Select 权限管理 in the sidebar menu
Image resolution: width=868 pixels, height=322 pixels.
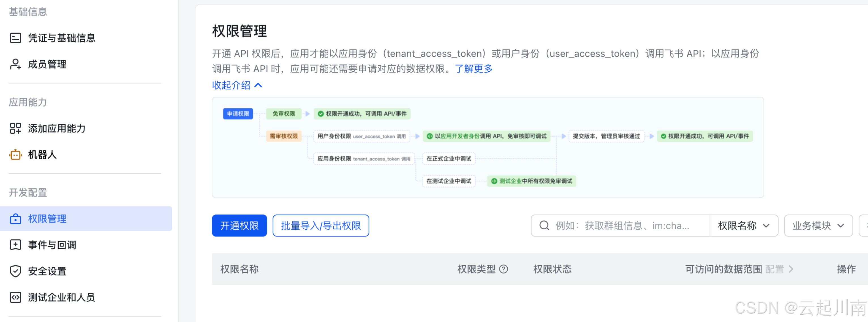[x=47, y=219]
